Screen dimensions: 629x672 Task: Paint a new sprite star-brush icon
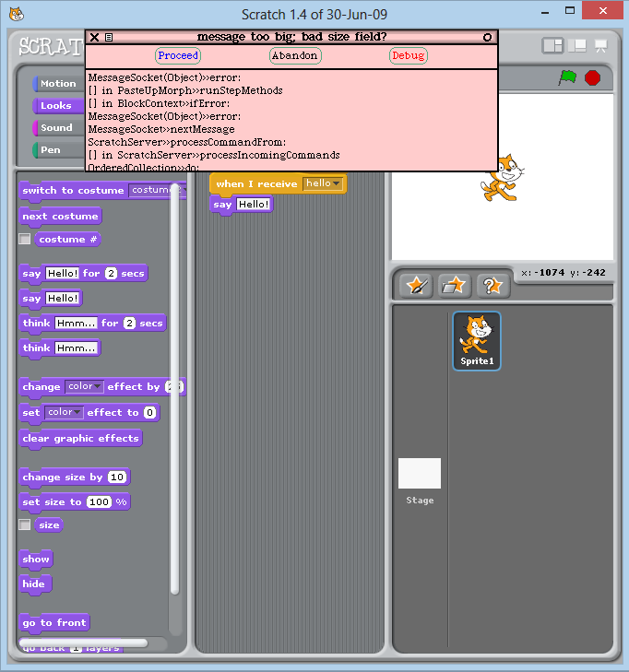tap(416, 286)
